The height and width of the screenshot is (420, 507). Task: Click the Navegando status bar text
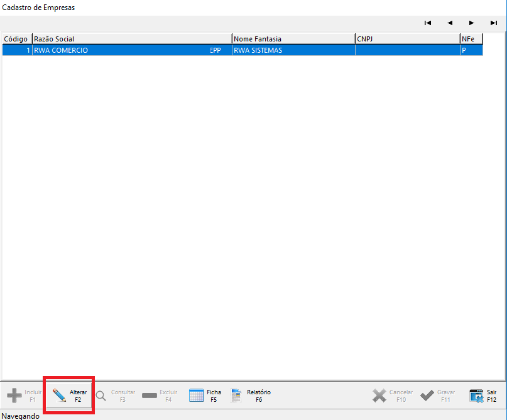click(x=20, y=416)
